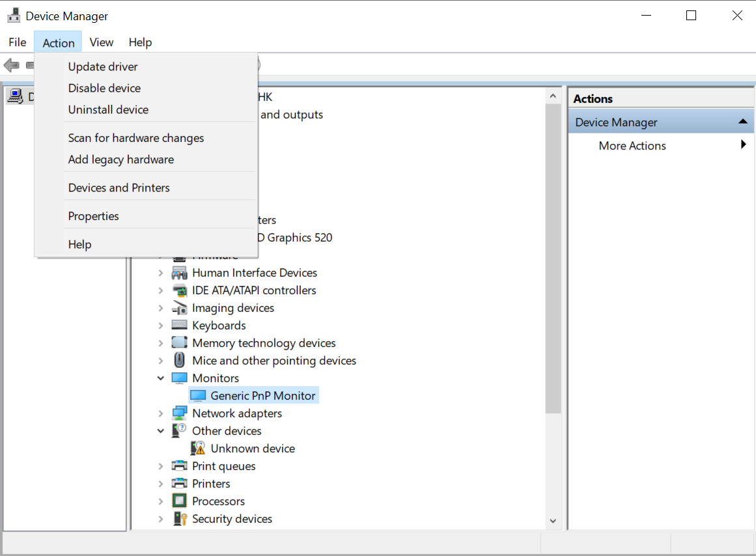756x556 pixels.
Task: Click Device Manager in the Actions pane
Action: tap(615, 121)
